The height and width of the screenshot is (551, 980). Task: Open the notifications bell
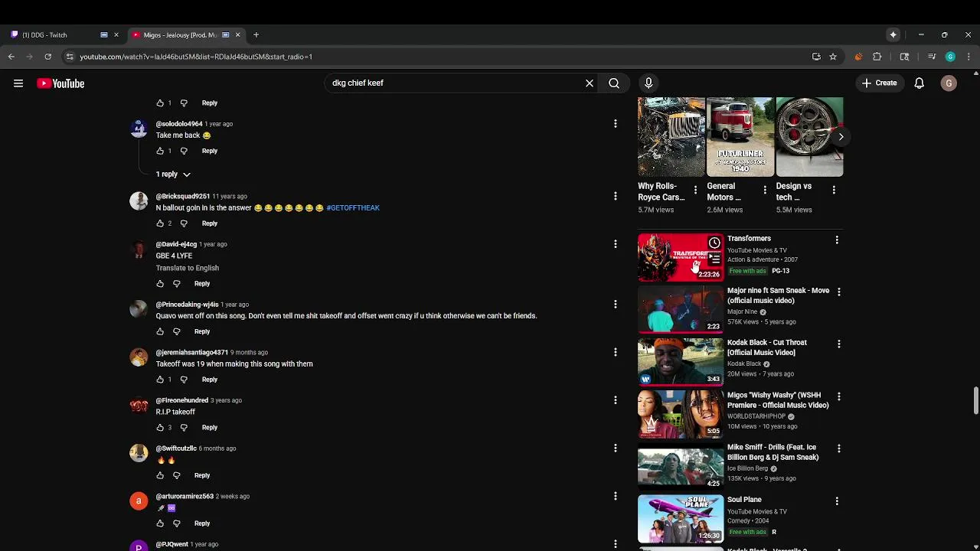coord(920,83)
